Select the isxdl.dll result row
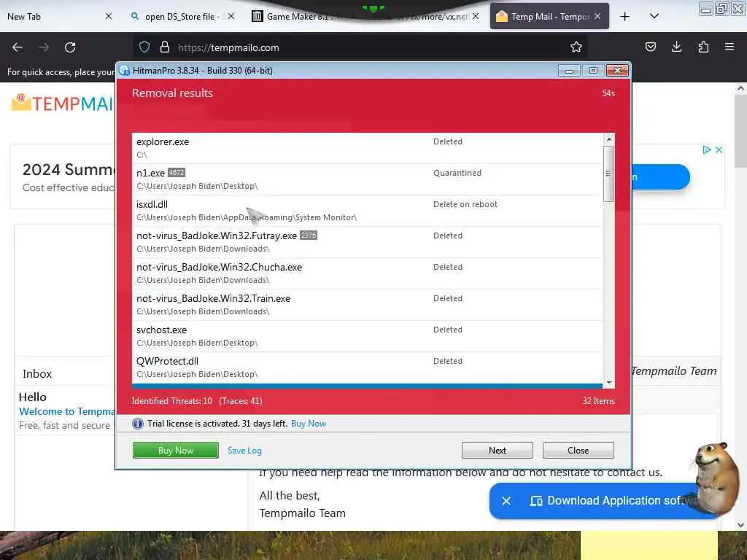The image size is (747, 560). click(367, 211)
